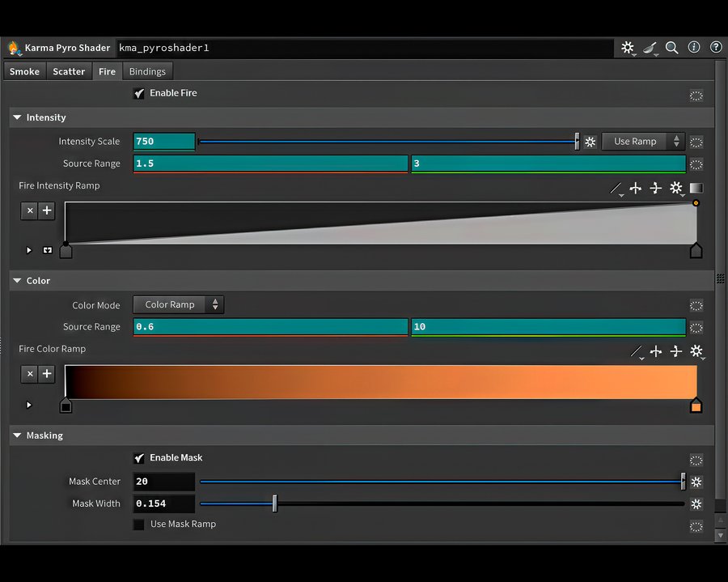The height and width of the screenshot is (582, 728).
Task: Click the Mask Width slider handle
Action: point(275,503)
